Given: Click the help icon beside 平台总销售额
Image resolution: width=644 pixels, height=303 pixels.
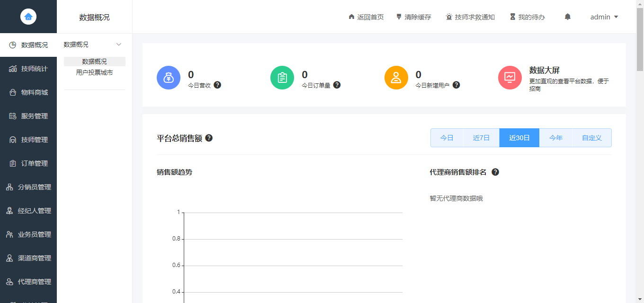Looking at the screenshot, I should [x=209, y=138].
